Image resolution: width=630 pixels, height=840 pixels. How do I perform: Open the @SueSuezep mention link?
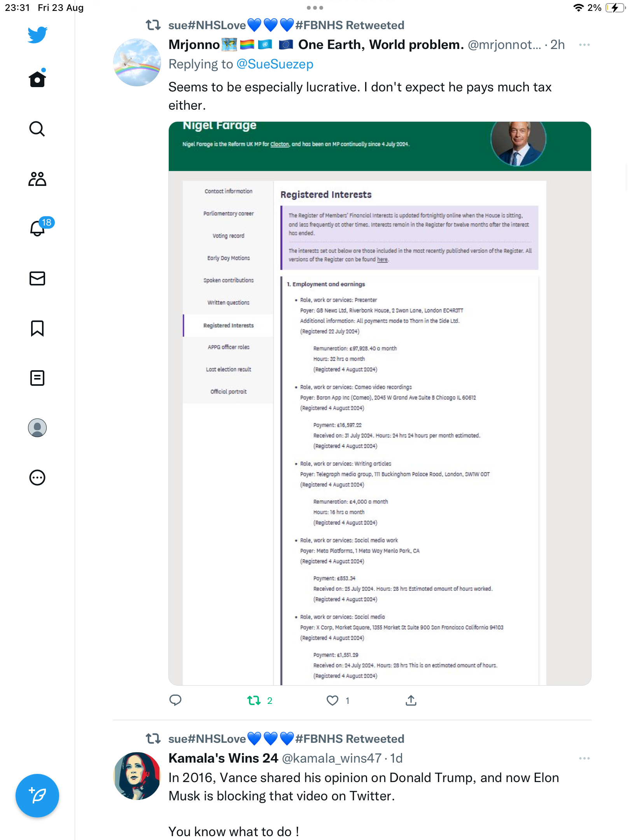pyautogui.click(x=275, y=64)
